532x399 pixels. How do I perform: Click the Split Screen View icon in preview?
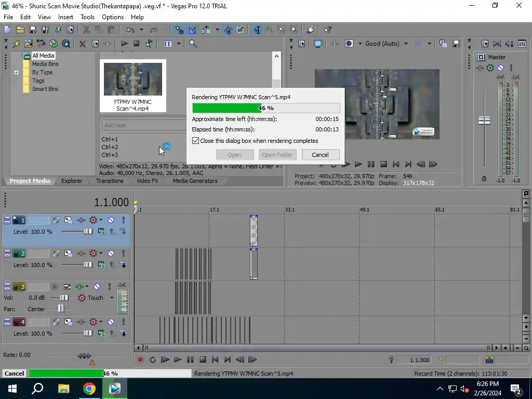tap(349, 44)
